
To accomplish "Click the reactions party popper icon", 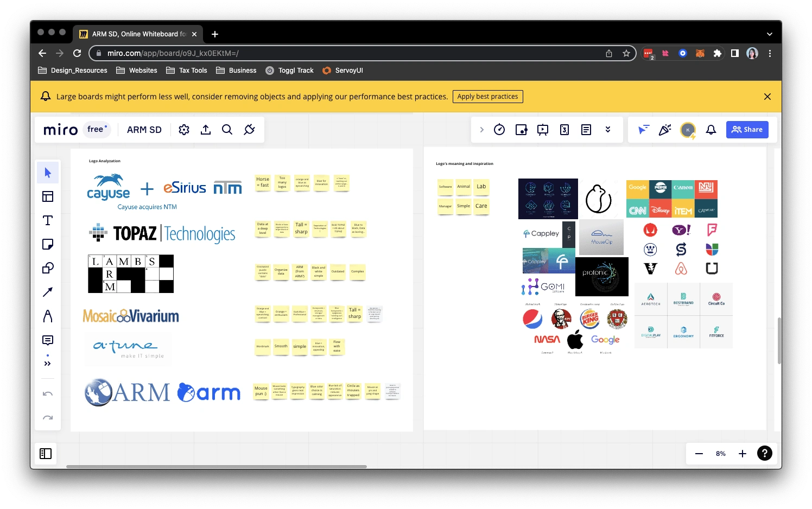I will pos(665,130).
